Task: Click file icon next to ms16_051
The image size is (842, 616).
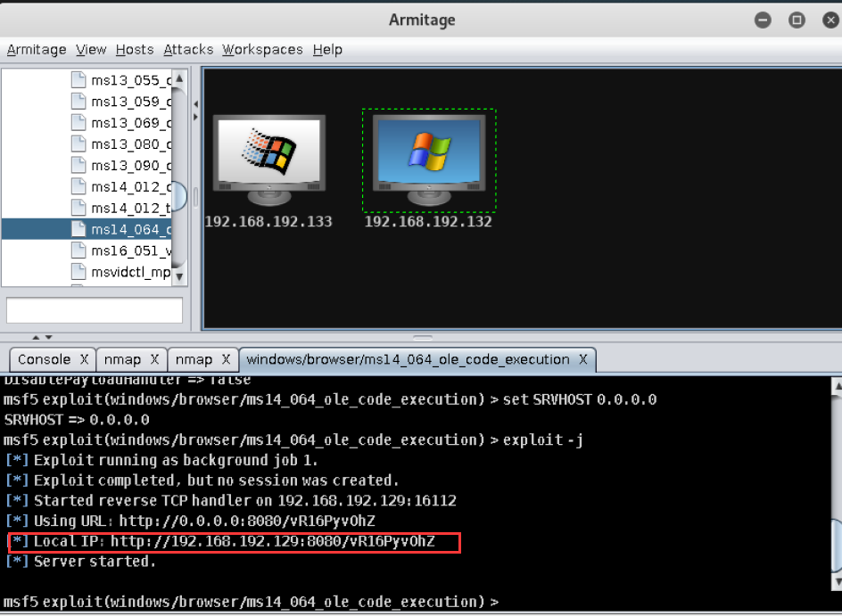Action: pos(78,251)
